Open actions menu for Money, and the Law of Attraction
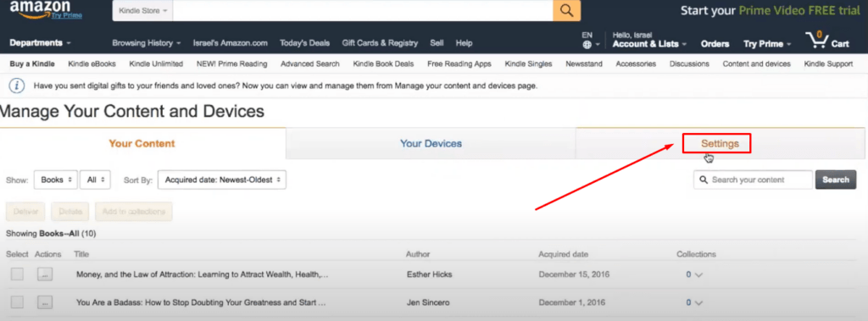Image resolution: width=868 pixels, height=321 pixels. pyautogui.click(x=45, y=274)
